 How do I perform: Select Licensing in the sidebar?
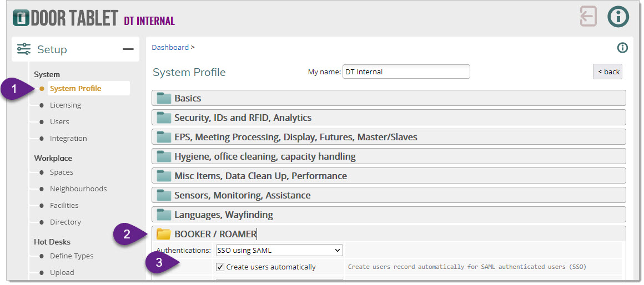65,105
